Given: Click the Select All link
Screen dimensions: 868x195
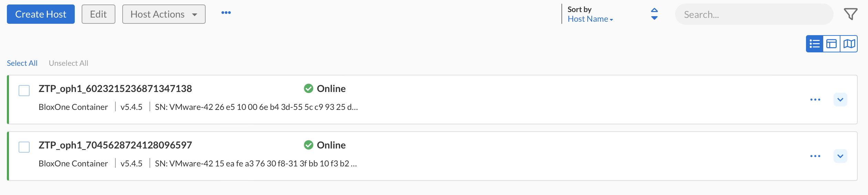Looking at the screenshot, I should point(22,63).
